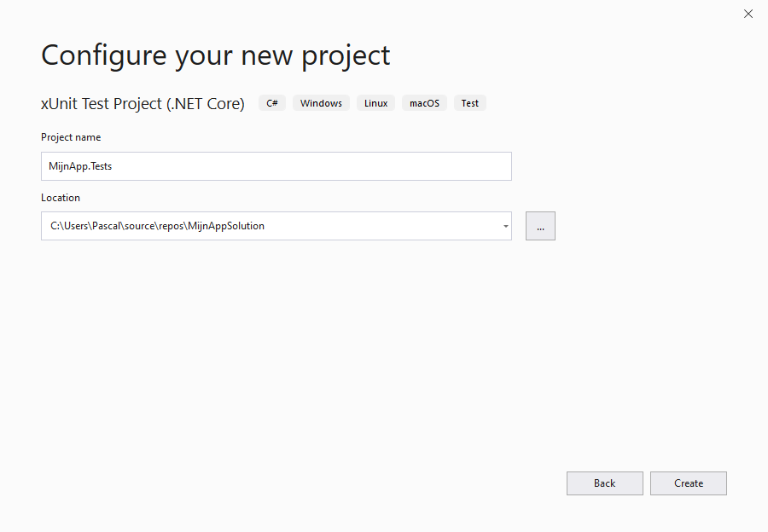Click the C:\Users portion of the Location path
Screen dimensions: 768x532
[70, 226]
